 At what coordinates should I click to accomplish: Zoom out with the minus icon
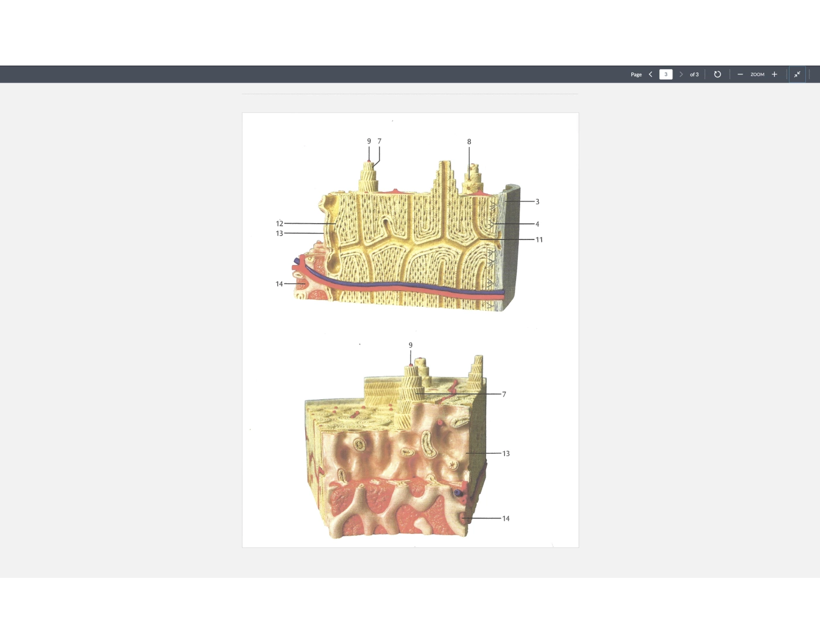click(x=740, y=74)
